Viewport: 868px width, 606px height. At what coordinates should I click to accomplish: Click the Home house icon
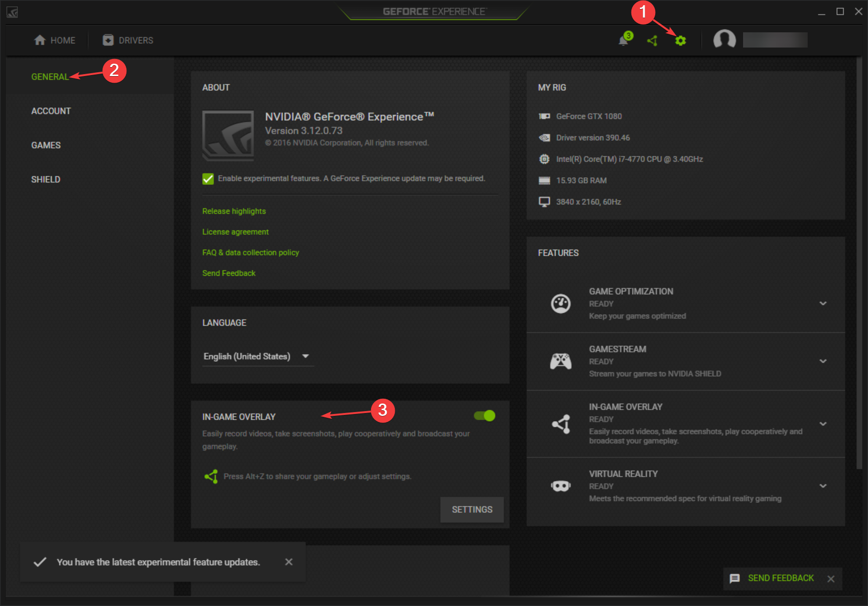tap(40, 40)
